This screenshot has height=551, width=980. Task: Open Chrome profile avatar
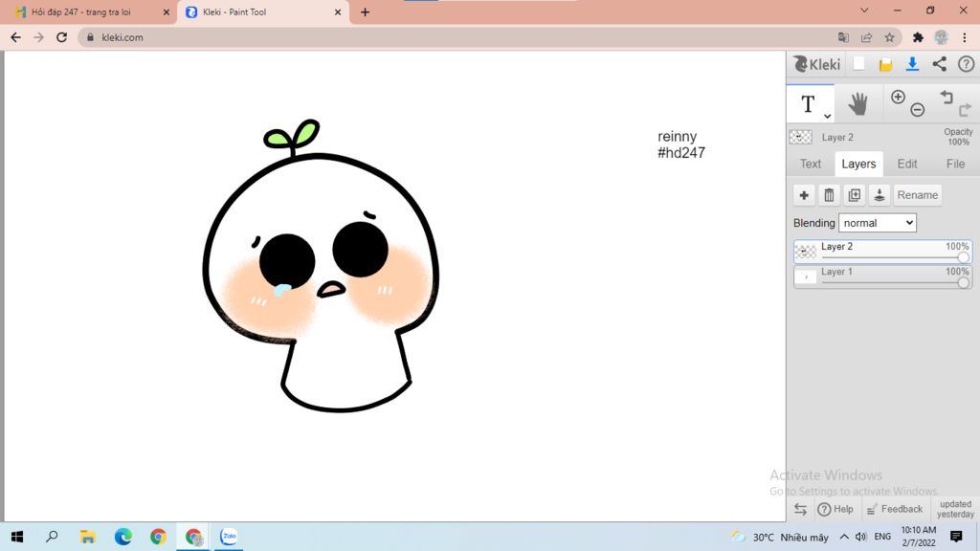[x=942, y=37]
